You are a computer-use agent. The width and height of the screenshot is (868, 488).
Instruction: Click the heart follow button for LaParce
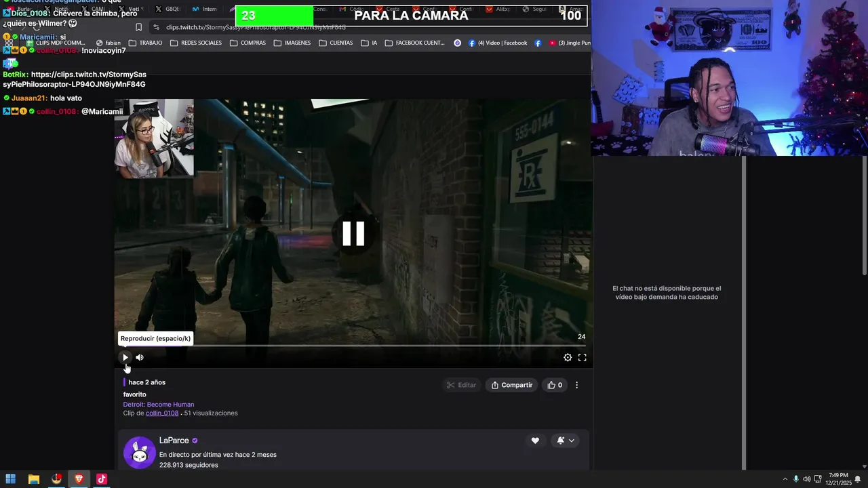coord(535,441)
